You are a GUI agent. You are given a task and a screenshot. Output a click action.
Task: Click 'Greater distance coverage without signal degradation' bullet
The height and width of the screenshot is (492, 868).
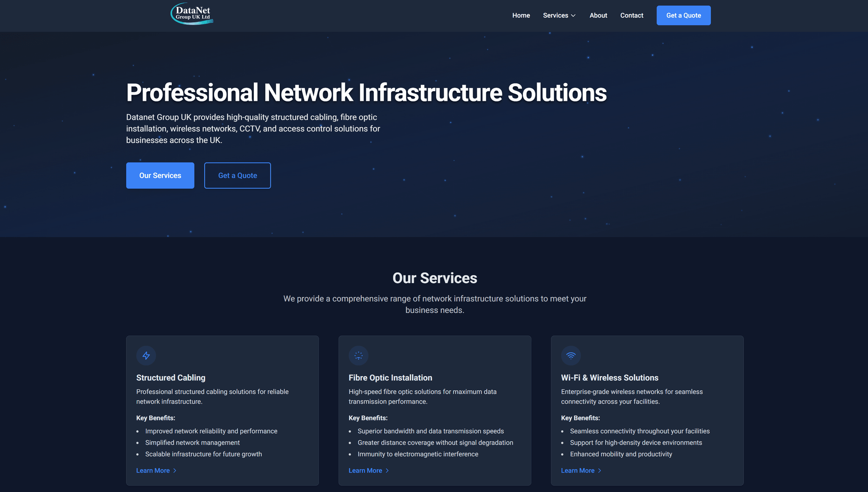point(435,442)
